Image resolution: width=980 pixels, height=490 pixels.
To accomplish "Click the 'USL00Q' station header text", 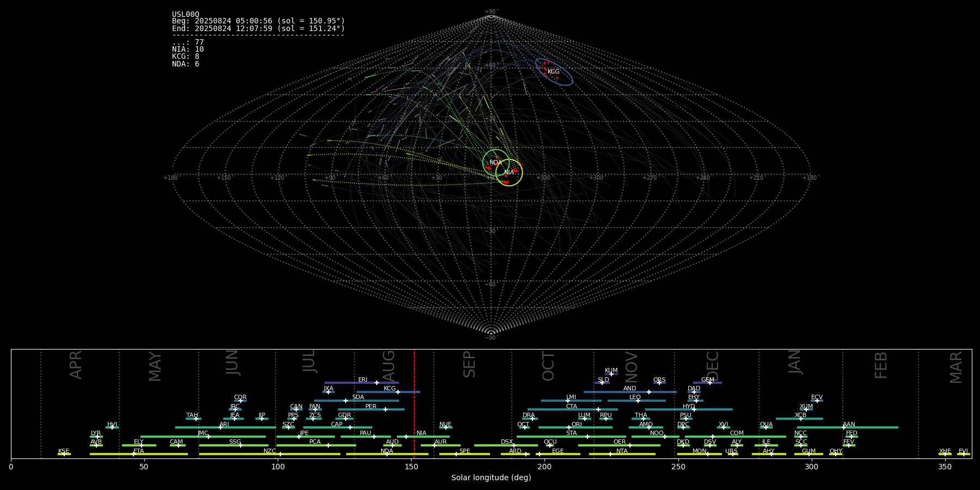I will [186, 15].
